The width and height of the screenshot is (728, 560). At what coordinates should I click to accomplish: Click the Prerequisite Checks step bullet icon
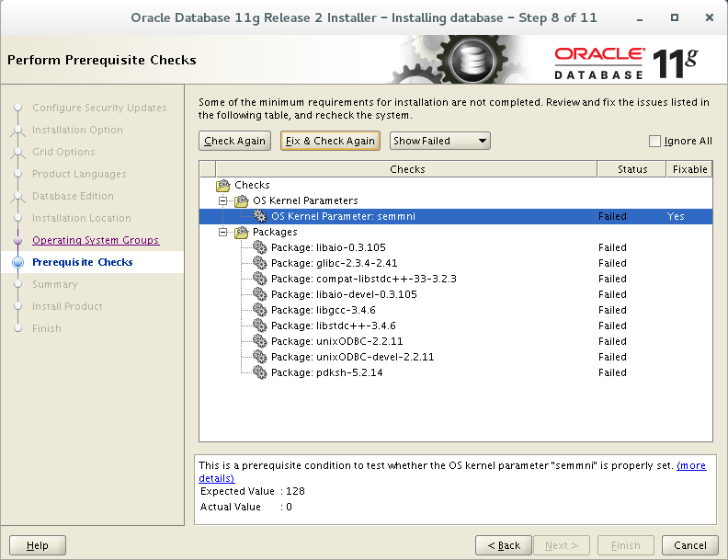pyautogui.click(x=17, y=262)
